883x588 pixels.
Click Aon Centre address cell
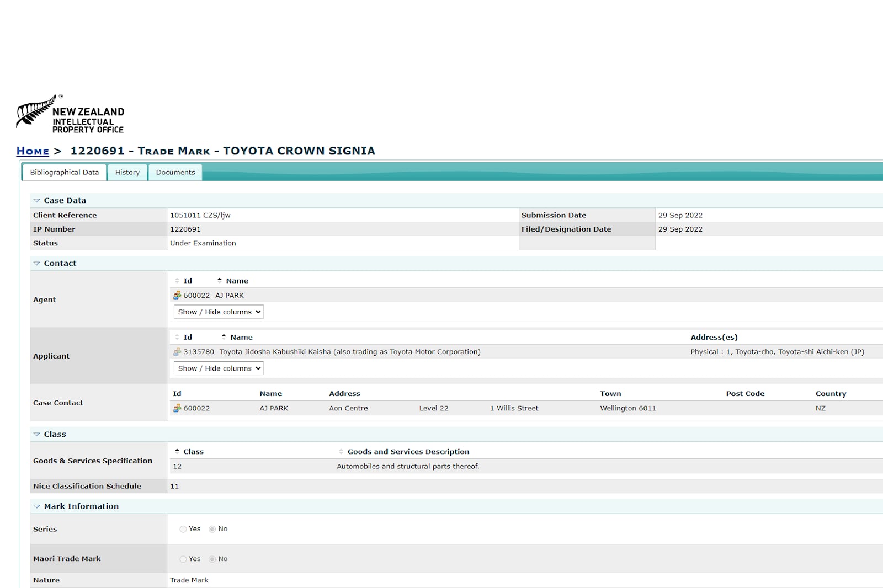click(348, 409)
